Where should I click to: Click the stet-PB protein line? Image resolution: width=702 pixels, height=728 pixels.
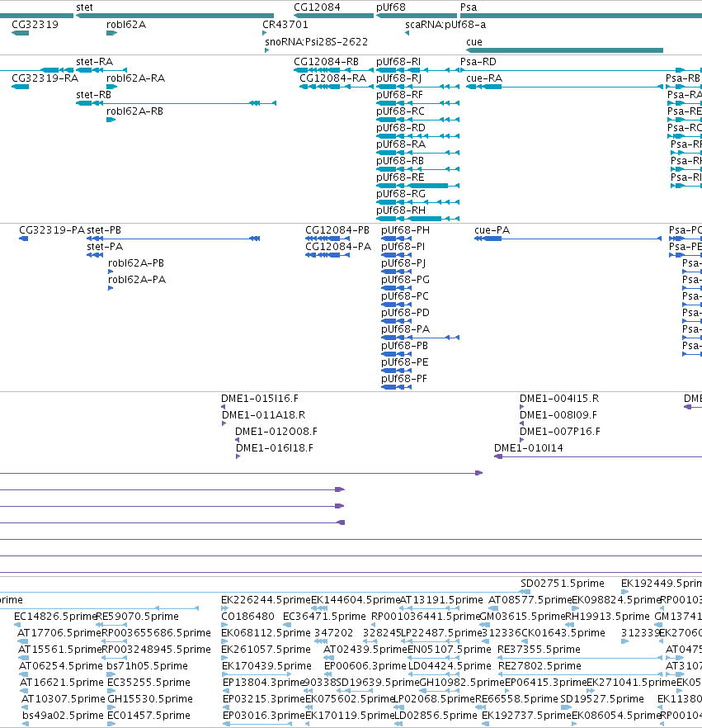[173, 239]
